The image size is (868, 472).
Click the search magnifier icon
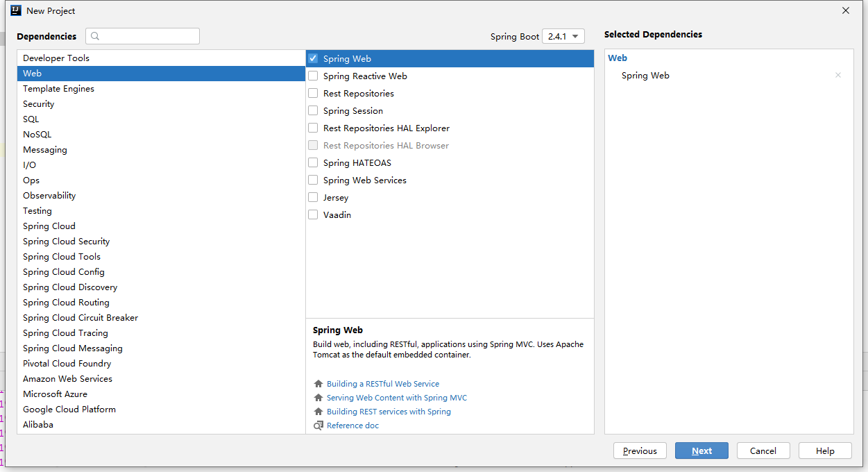(95, 36)
